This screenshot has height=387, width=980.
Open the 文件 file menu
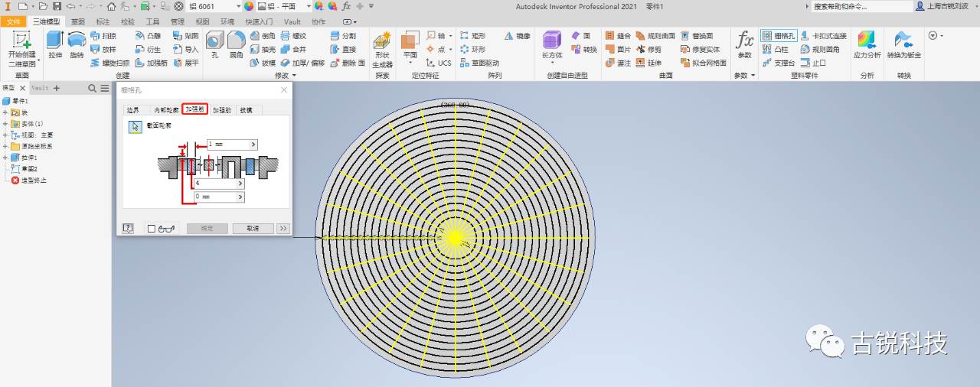(14, 22)
